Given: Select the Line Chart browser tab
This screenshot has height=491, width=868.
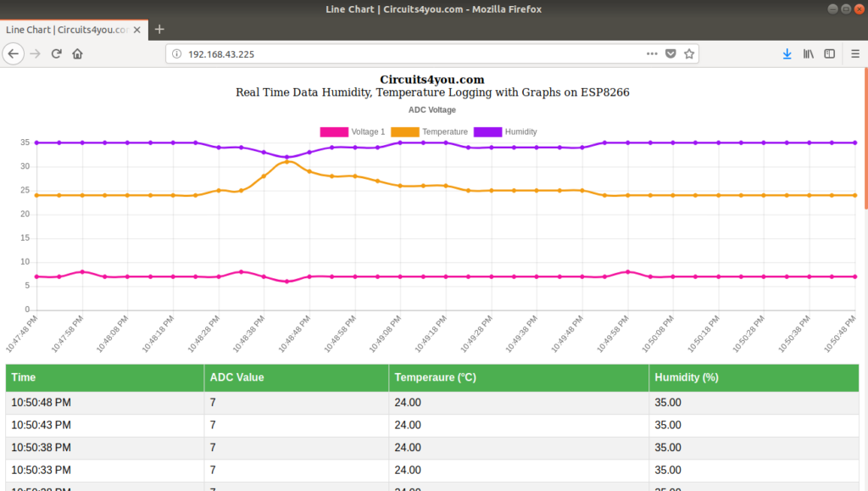Looking at the screenshot, I should pyautogui.click(x=68, y=30).
